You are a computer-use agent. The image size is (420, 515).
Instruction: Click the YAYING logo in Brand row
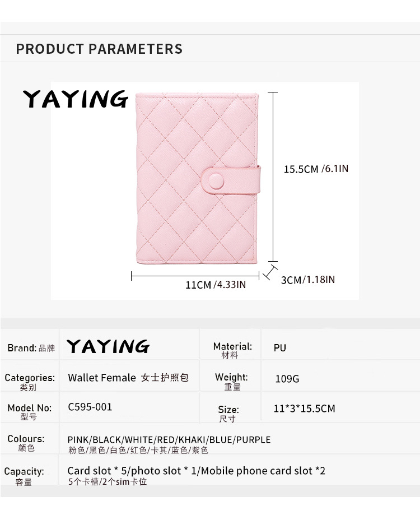point(108,346)
